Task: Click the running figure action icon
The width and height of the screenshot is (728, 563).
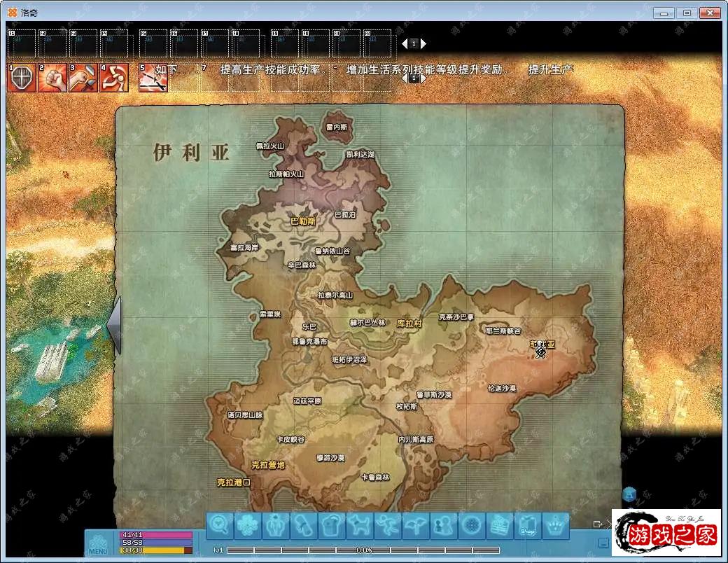Action: point(388,525)
